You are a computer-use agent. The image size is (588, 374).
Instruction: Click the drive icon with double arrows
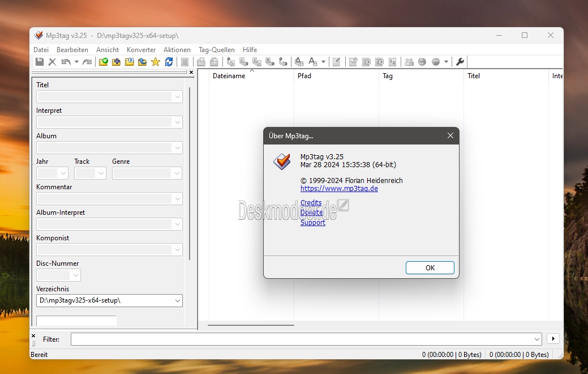409,62
